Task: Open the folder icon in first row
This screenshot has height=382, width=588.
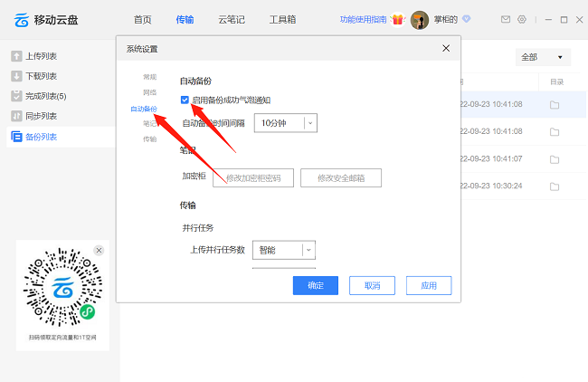Action: point(555,104)
